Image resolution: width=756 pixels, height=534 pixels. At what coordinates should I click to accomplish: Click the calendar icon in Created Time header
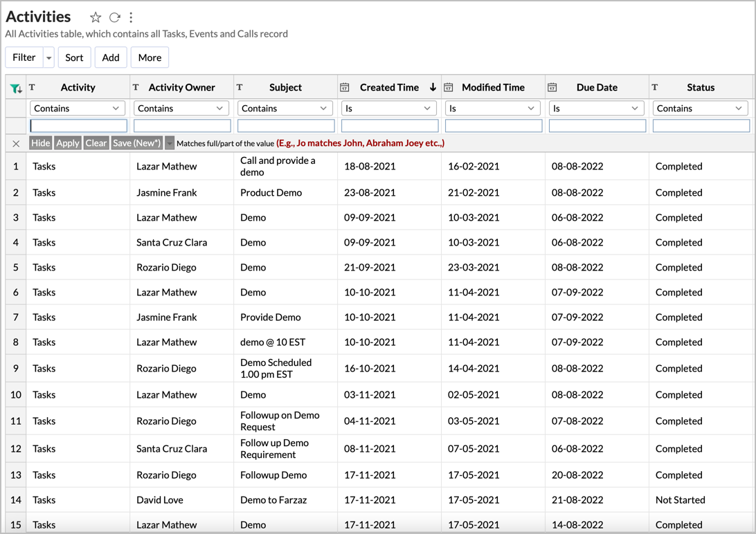(344, 87)
